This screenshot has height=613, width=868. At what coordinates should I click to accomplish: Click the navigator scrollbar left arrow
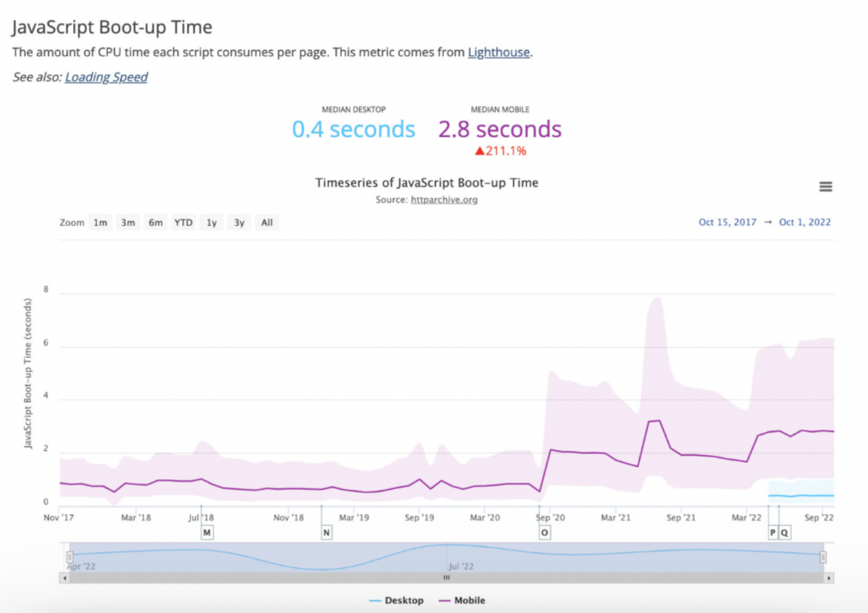click(64, 578)
